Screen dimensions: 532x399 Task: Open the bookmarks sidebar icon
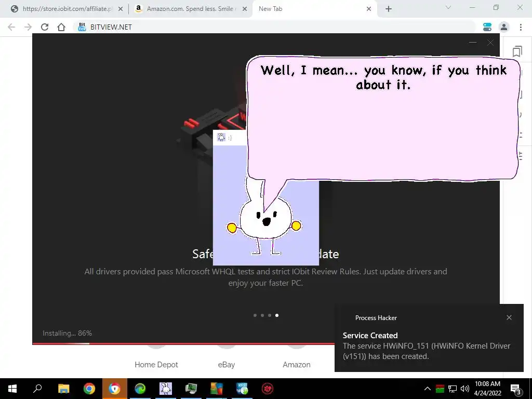coord(517,51)
